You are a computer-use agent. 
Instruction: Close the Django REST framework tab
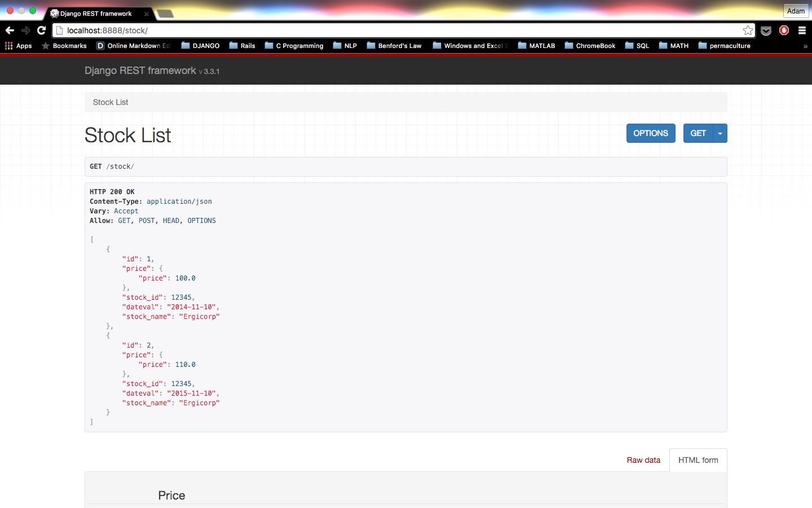click(147, 14)
